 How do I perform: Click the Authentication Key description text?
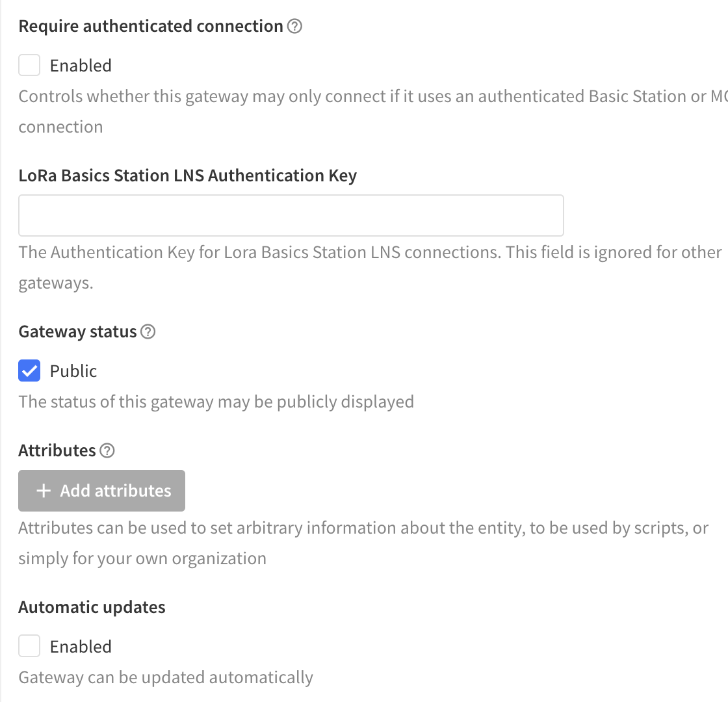(x=370, y=267)
